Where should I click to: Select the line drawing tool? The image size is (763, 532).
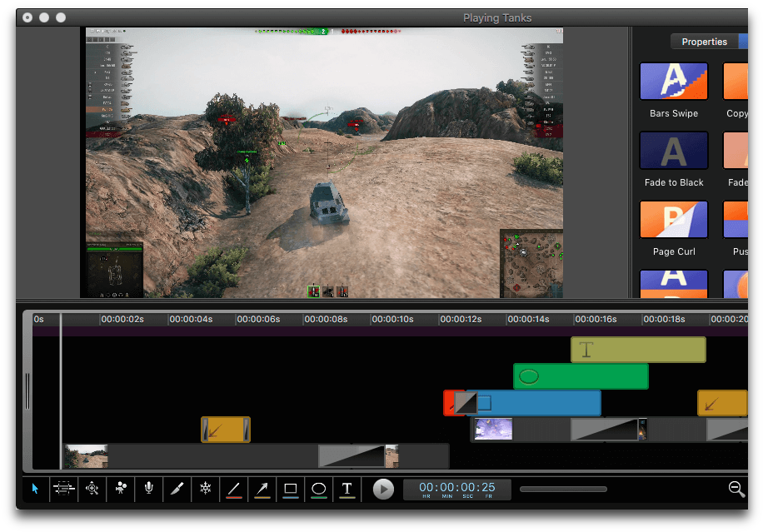click(234, 488)
